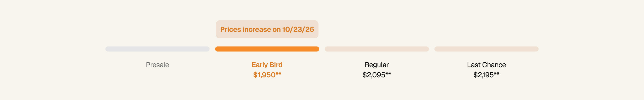Viewport: 644px width, 100px height.
Task: Switch to the Regular tier label
Action: (377, 65)
